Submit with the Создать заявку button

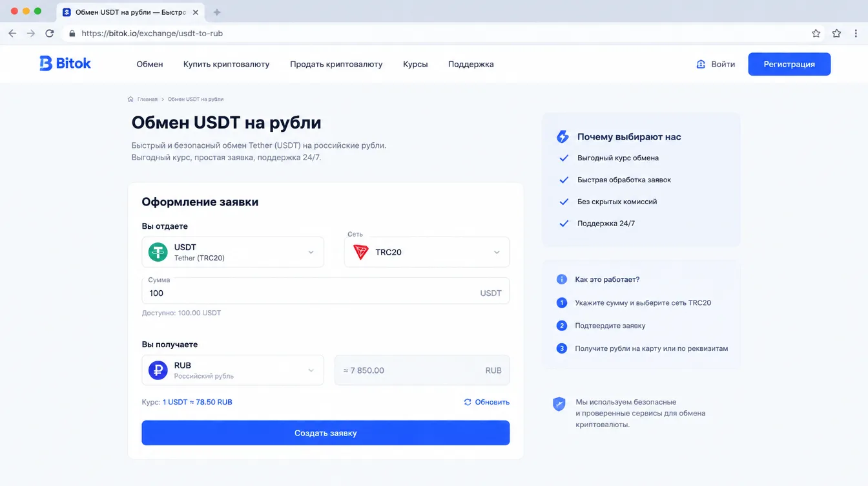pos(325,433)
